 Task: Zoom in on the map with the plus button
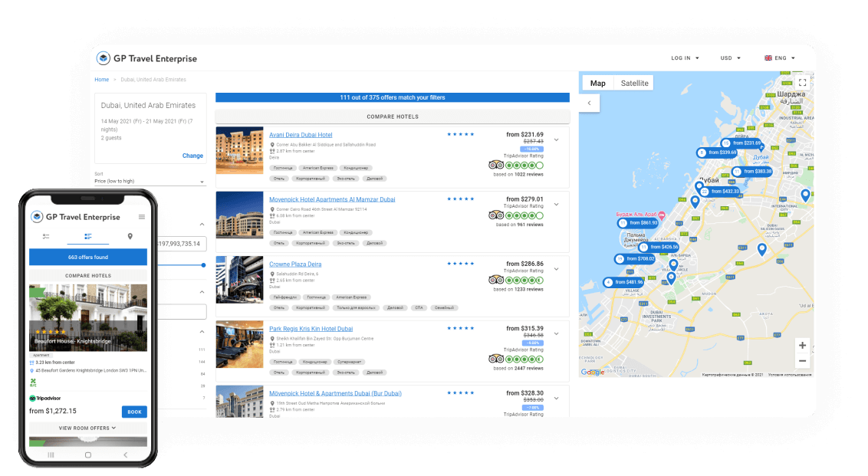pyautogui.click(x=802, y=346)
